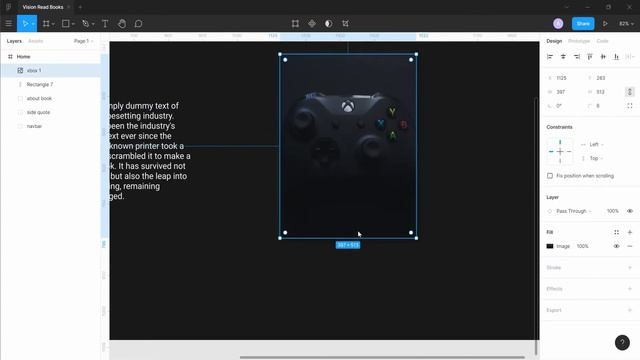Remove the Image fill with minus
This screenshot has height=360, width=640.
(630, 246)
